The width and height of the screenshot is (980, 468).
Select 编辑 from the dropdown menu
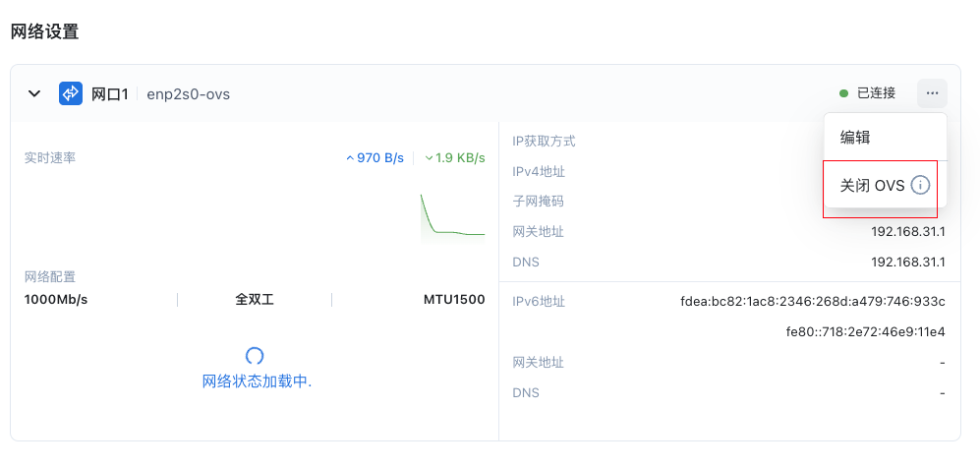855,138
